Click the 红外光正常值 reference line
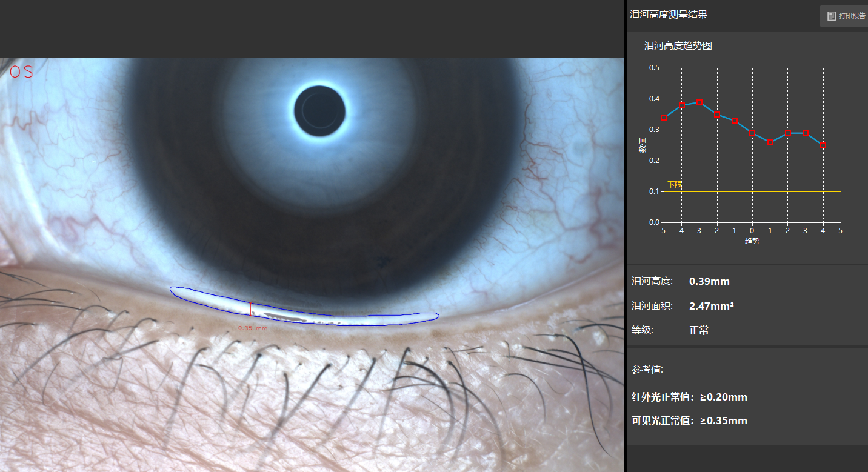This screenshot has width=868, height=472. [689, 397]
